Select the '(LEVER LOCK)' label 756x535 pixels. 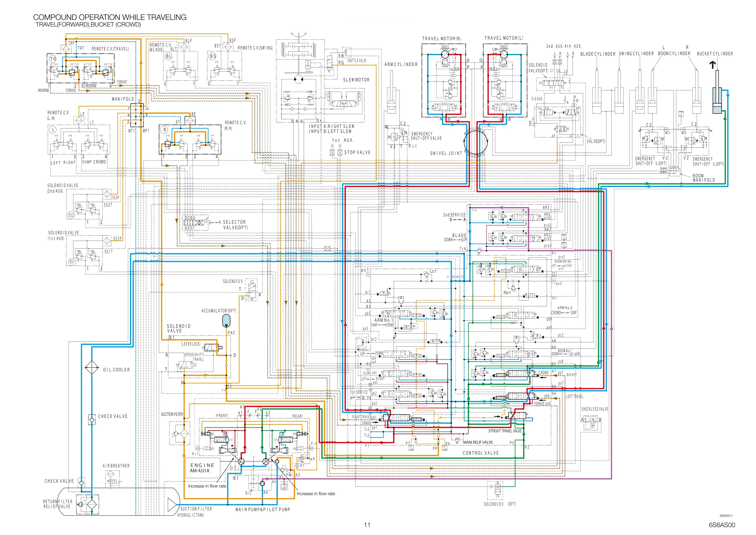(191, 344)
